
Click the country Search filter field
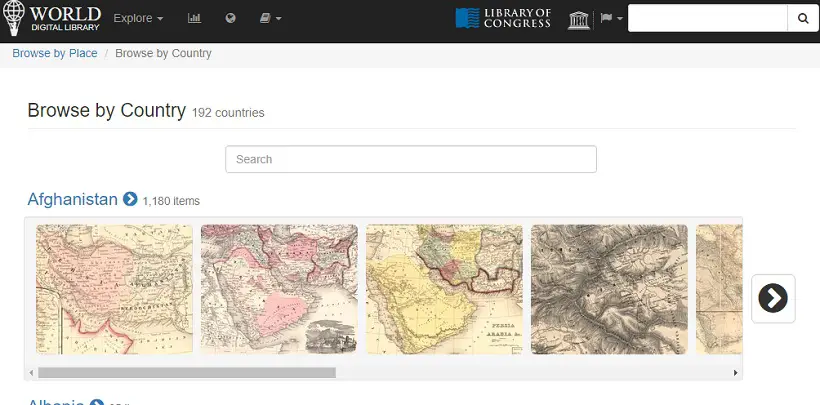(411, 159)
